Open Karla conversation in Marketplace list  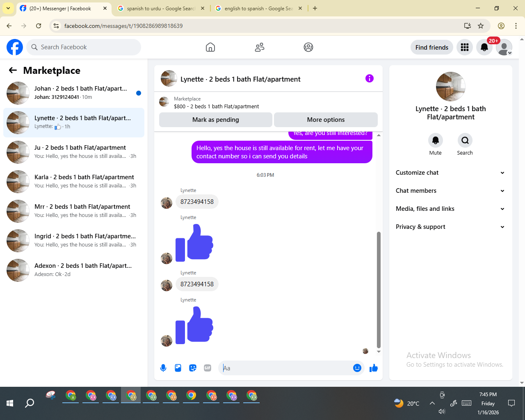point(74,182)
